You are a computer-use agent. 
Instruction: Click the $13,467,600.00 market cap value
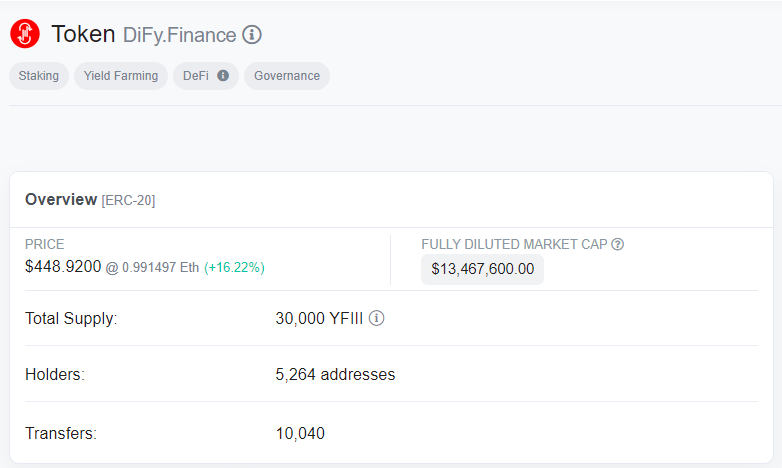(482, 269)
